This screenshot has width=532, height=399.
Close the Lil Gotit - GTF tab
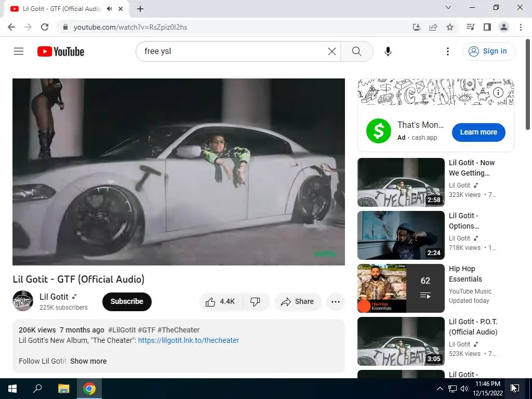point(121,9)
